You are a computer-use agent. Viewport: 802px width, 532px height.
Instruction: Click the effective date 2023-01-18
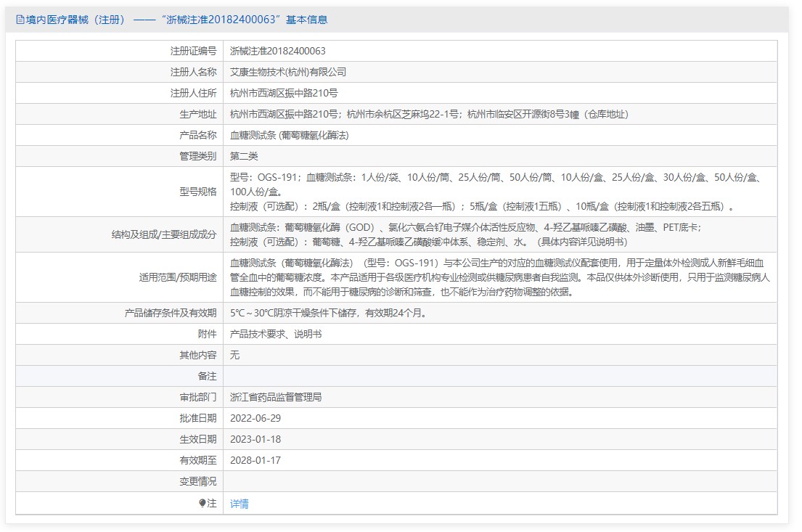click(x=255, y=439)
